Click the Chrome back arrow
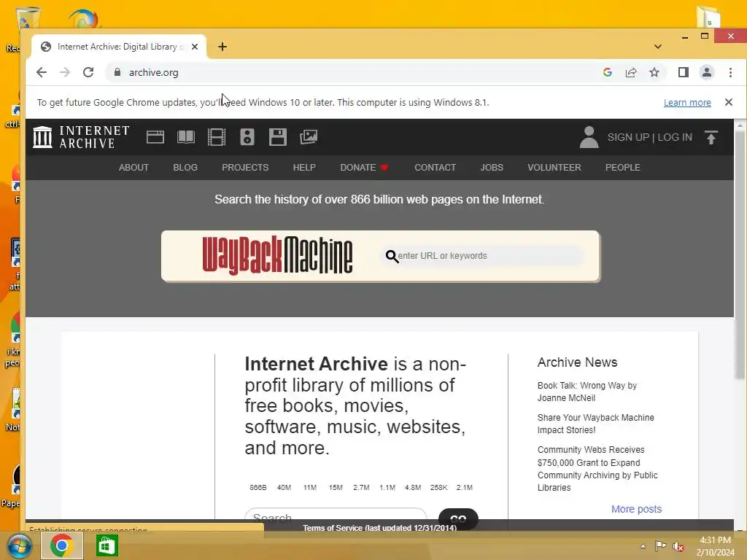The width and height of the screenshot is (747, 560). [42, 72]
